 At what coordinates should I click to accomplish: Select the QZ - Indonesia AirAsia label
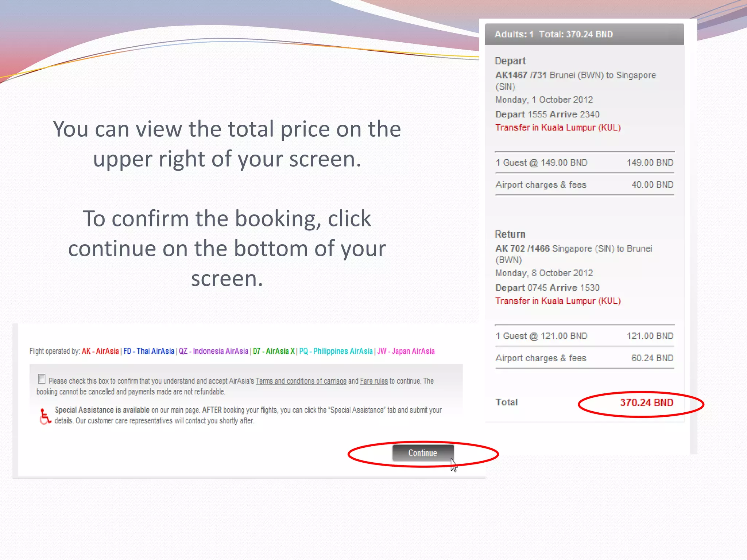click(213, 351)
